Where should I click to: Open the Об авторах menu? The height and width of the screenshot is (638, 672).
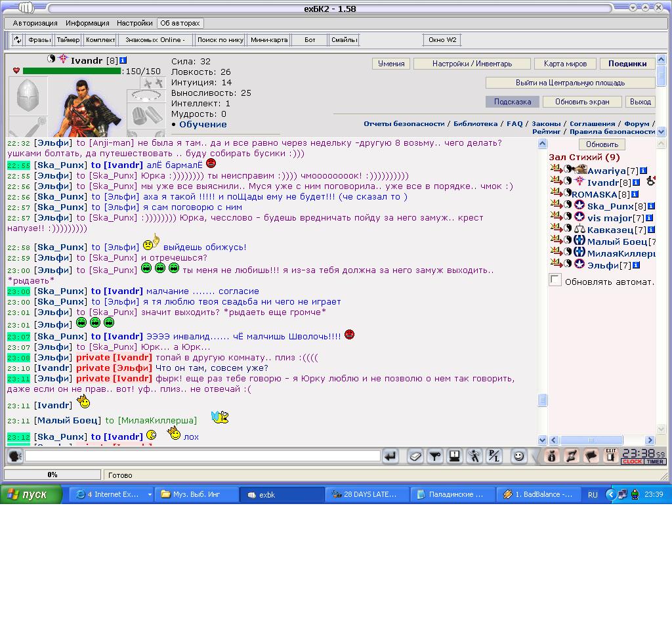tap(180, 23)
